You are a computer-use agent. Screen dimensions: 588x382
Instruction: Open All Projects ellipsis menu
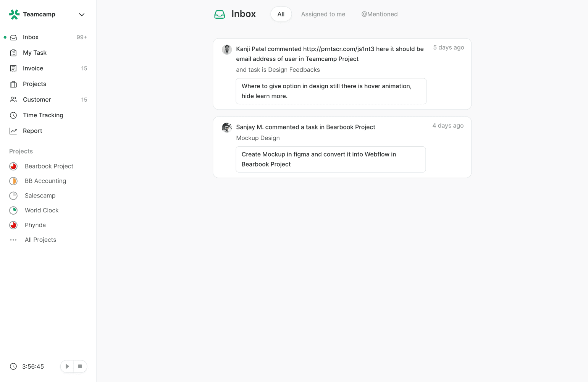pyautogui.click(x=13, y=240)
